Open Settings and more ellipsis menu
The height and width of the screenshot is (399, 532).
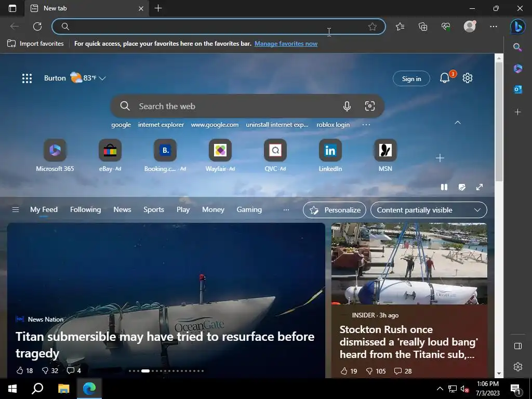click(494, 26)
